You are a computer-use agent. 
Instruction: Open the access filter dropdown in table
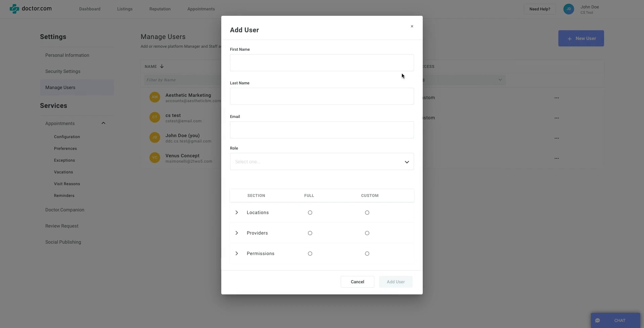(463, 80)
